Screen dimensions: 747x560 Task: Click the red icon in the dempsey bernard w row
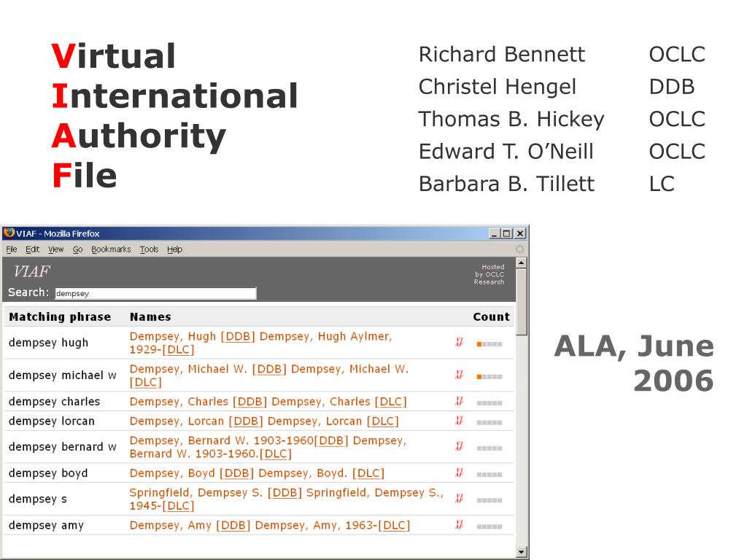click(460, 447)
